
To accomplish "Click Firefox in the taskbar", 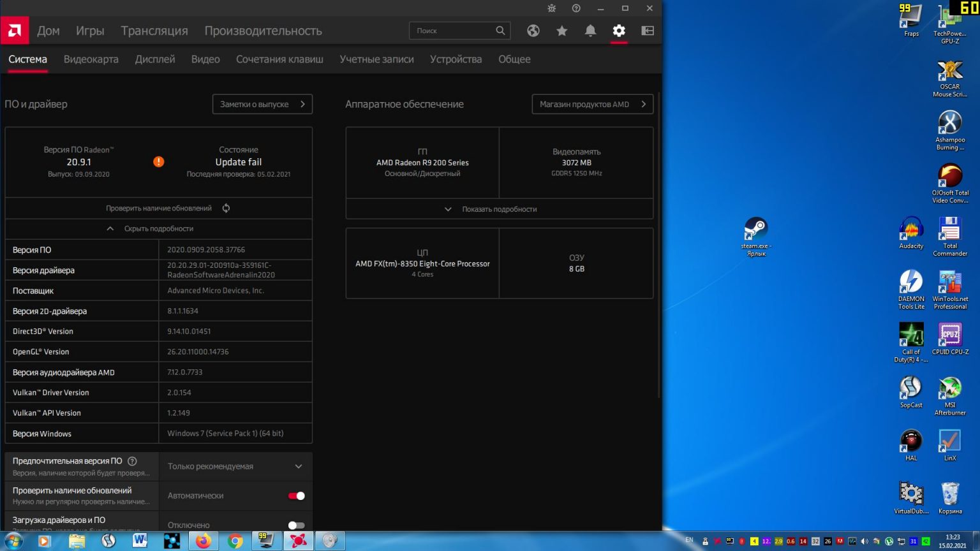I will [203, 541].
